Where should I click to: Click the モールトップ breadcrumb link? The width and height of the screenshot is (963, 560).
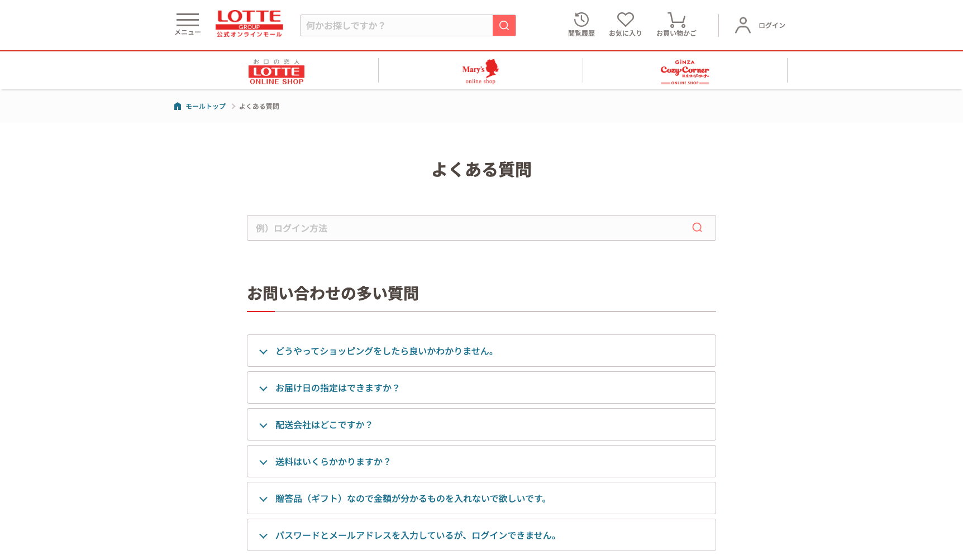(x=205, y=107)
